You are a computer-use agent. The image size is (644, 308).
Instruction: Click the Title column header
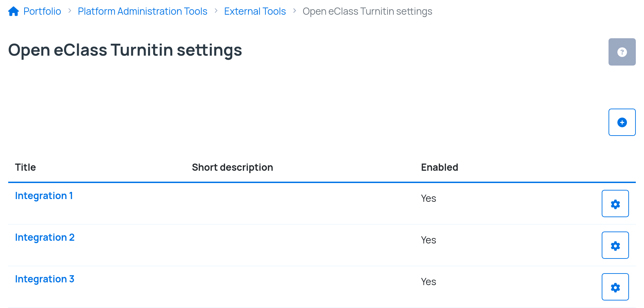pyautogui.click(x=26, y=167)
